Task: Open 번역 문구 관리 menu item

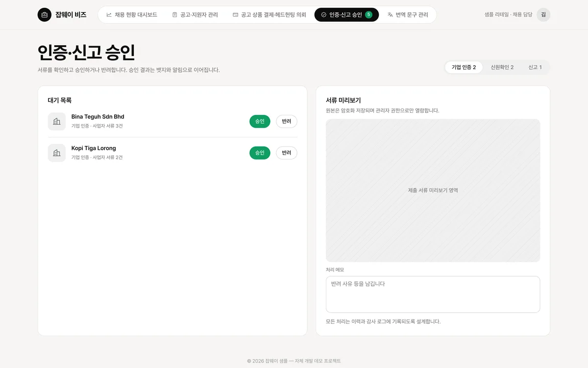Action: pos(408,15)
